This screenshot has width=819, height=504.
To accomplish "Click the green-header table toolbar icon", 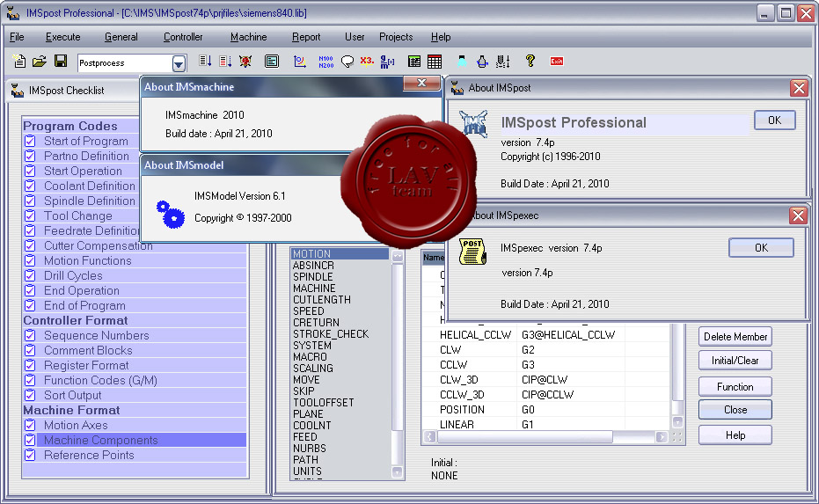I will pyautogui.click(x=414, y=62).
